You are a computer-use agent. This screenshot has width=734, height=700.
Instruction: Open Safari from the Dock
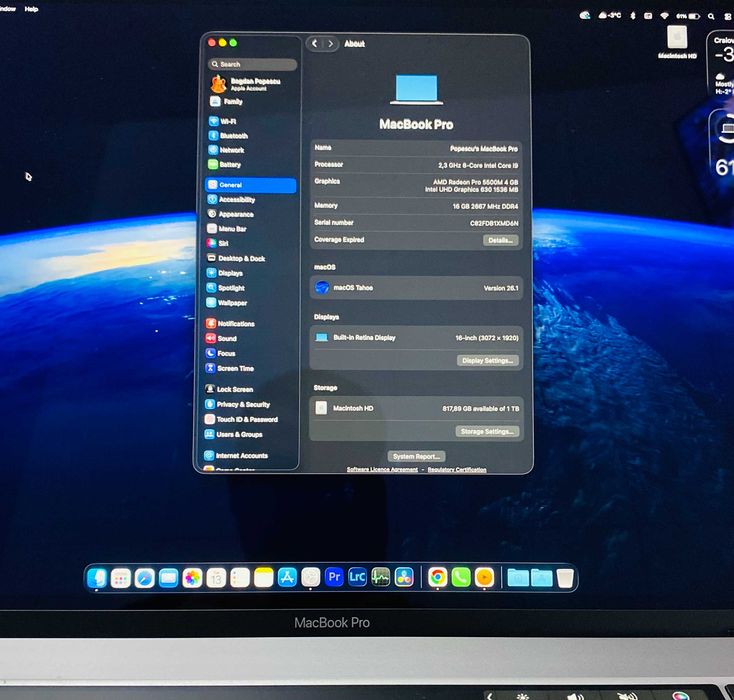pos(145,578)
